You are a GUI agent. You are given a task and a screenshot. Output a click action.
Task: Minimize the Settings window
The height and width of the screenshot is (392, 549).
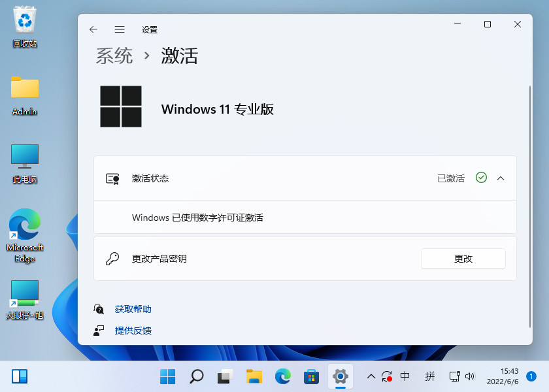[x=457, y=24]
